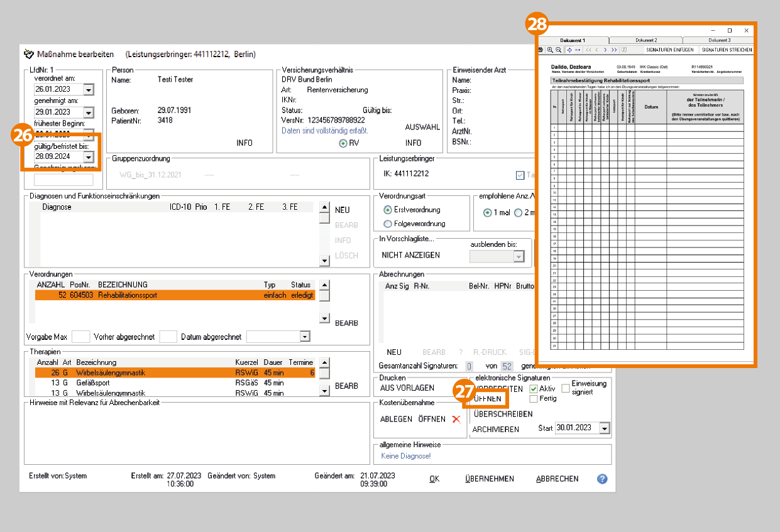Go to next page with single arrow
Viewport: 780px width, 532px height.
pos(605,50)
